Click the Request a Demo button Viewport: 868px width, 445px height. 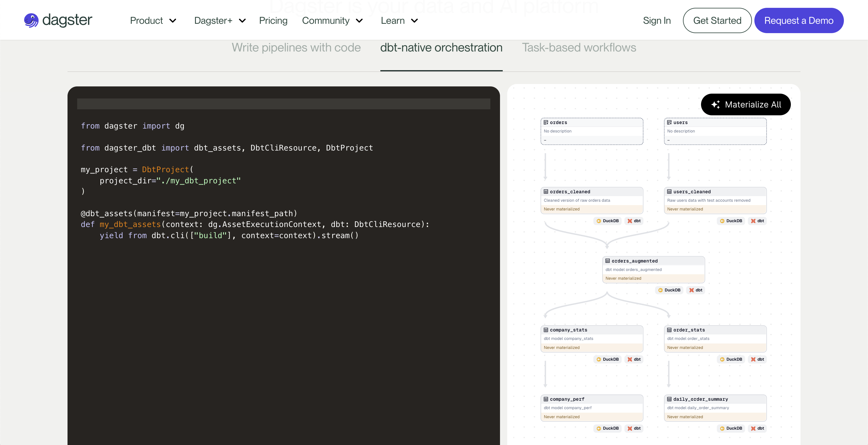point(799,20)
